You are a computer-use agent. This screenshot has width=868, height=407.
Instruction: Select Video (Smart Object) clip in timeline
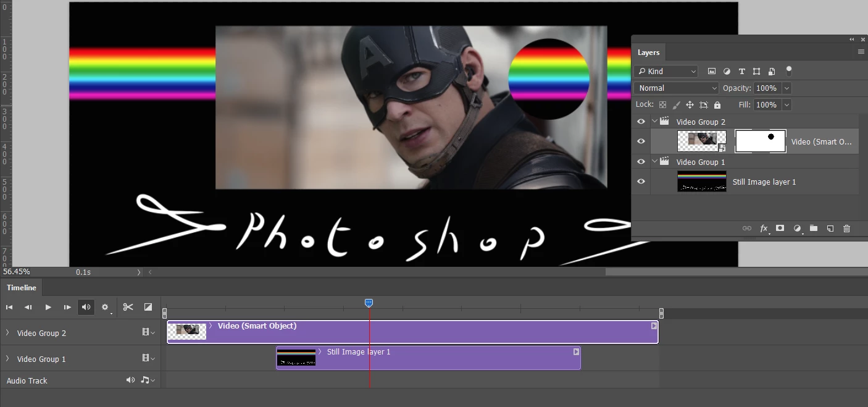click(x=412, y=332)
